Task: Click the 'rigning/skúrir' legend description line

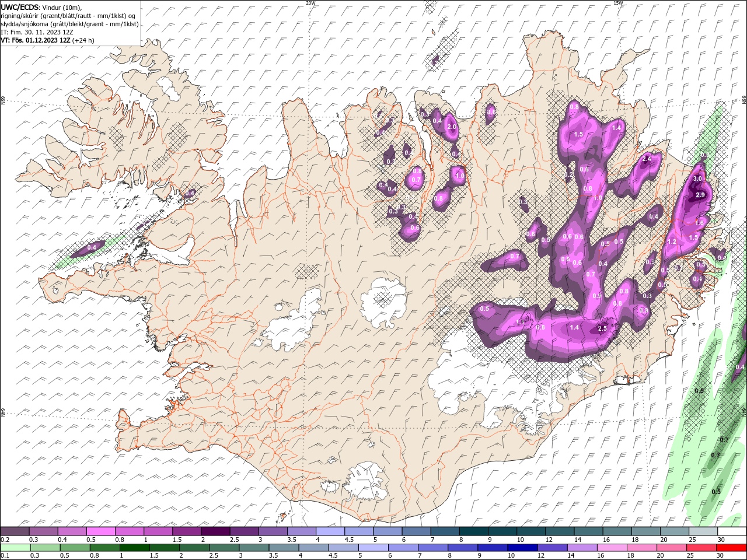Action: (x=68, y=16)
